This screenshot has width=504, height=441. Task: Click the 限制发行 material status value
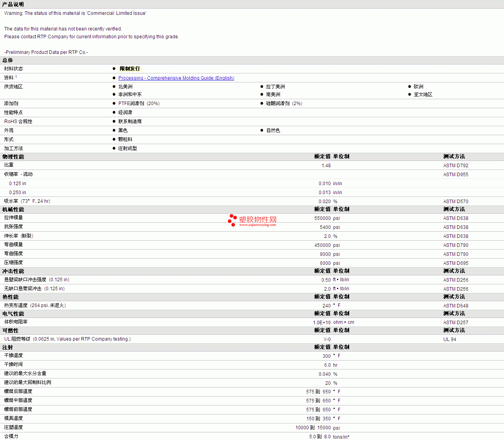point(130,69)
